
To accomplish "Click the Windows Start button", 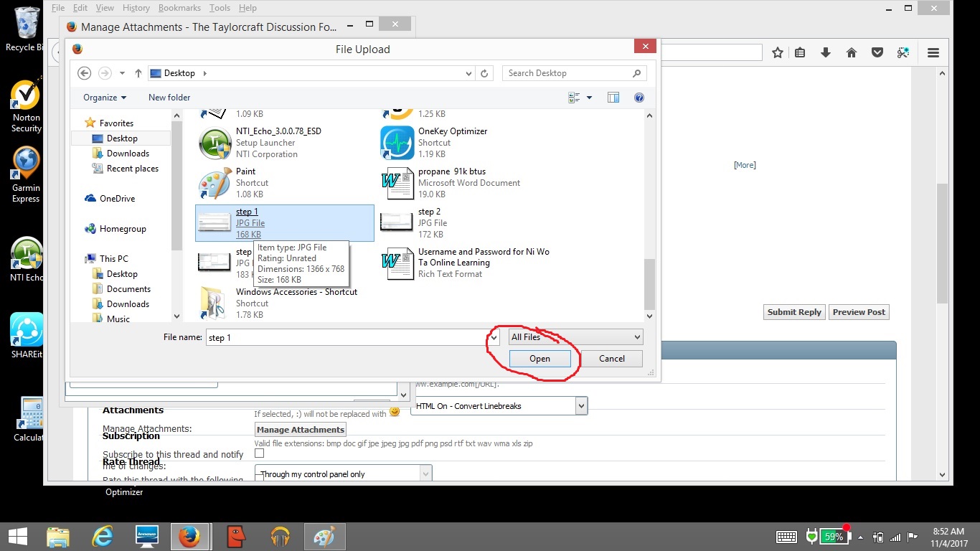I will click(x=17, y=536).
